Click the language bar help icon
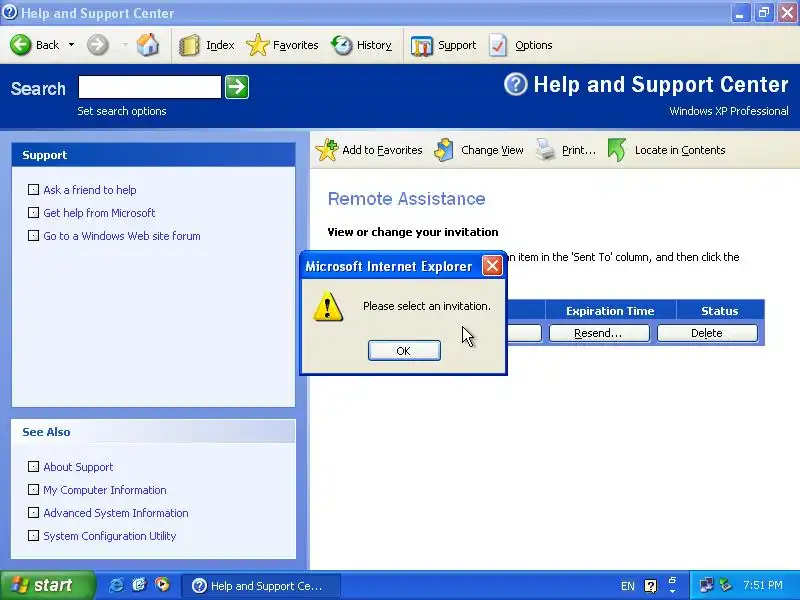Image resolution: width=800 pixels, height=600 pixels. [651, 586]
